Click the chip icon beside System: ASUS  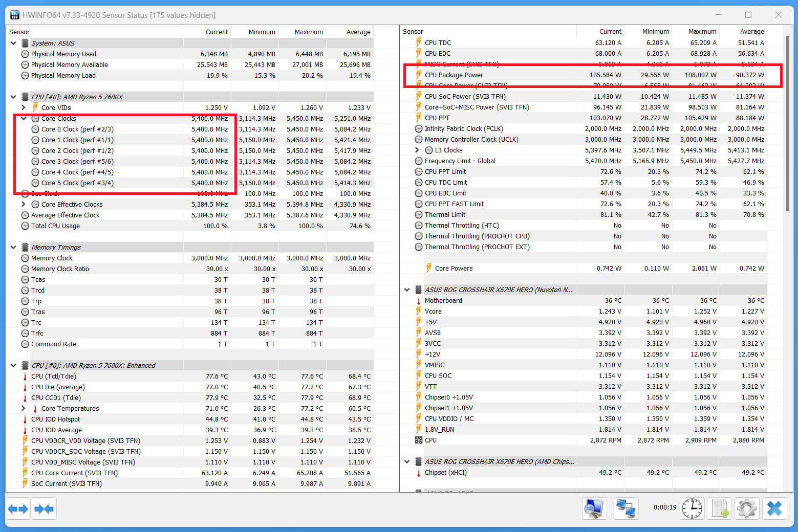coord(25,43)
